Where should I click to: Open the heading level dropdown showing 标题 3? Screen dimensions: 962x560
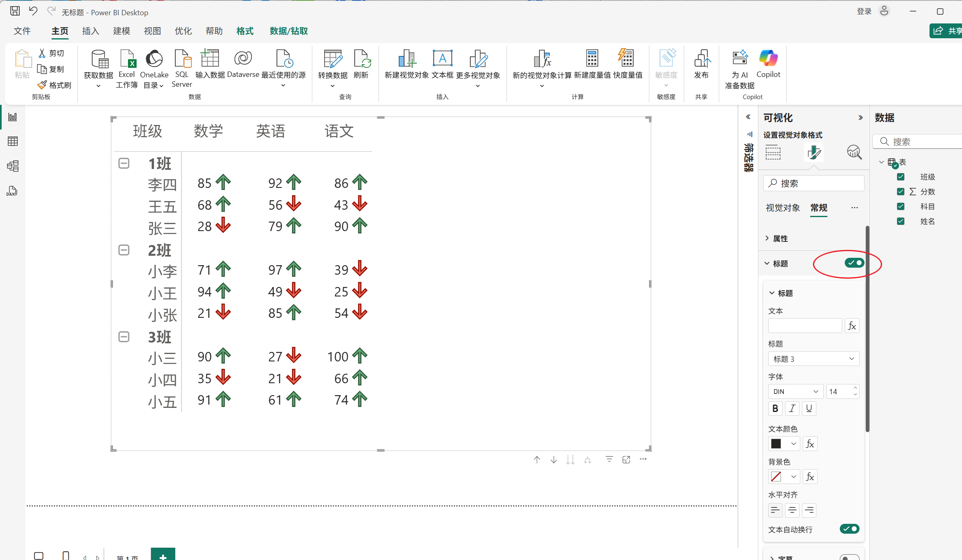[813, 359]
